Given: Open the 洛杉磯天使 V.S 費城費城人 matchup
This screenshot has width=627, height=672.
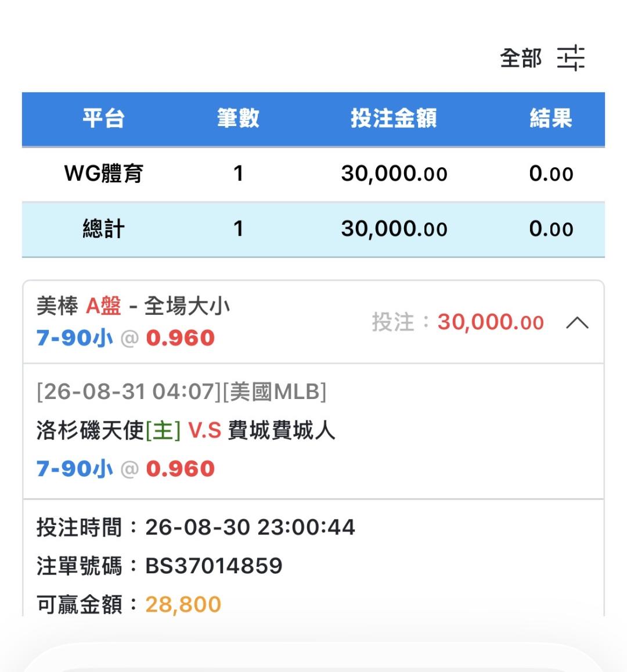Looking at the screenshot, I should point(185,430).
